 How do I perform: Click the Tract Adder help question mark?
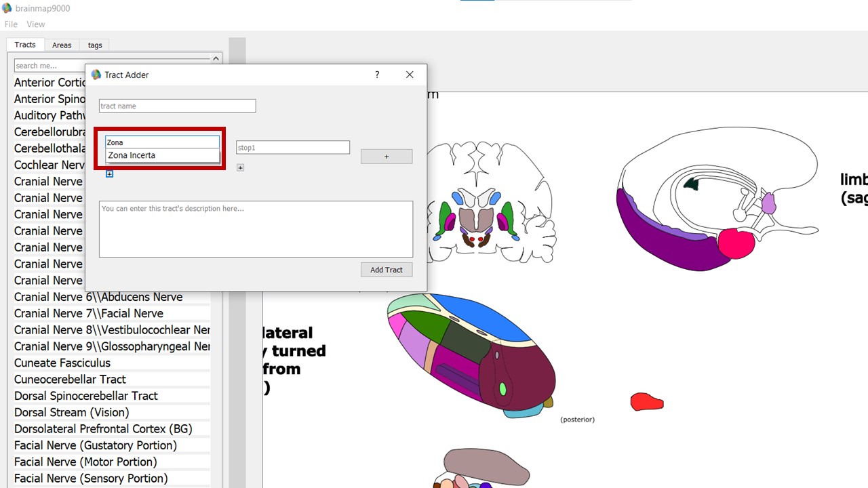tap(377, 75)
